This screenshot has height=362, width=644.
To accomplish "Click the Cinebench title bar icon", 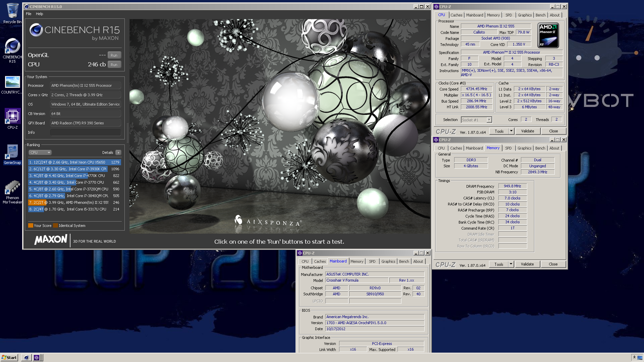I will click(27, 7).
